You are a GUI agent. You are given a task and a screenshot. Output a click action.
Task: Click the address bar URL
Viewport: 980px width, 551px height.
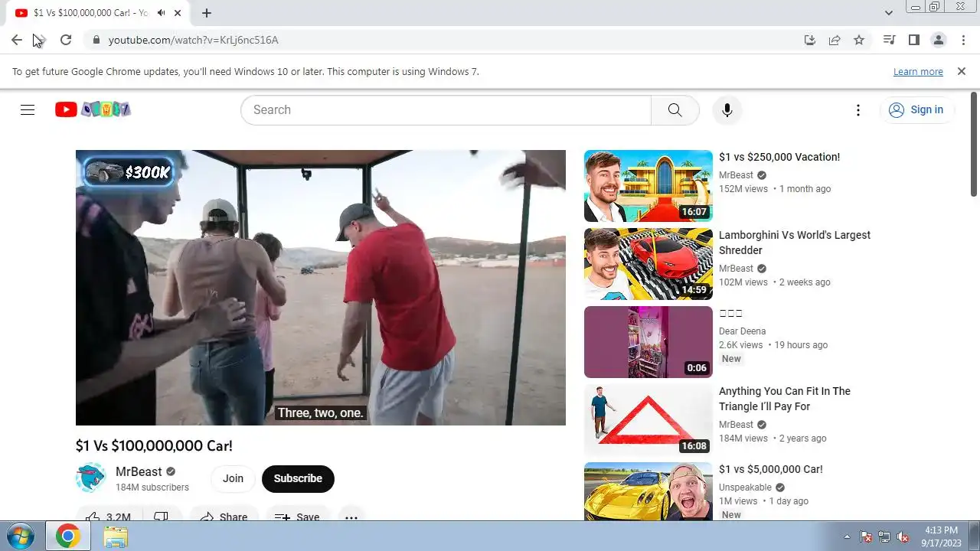pyautogui.click(x=193, y=40)
